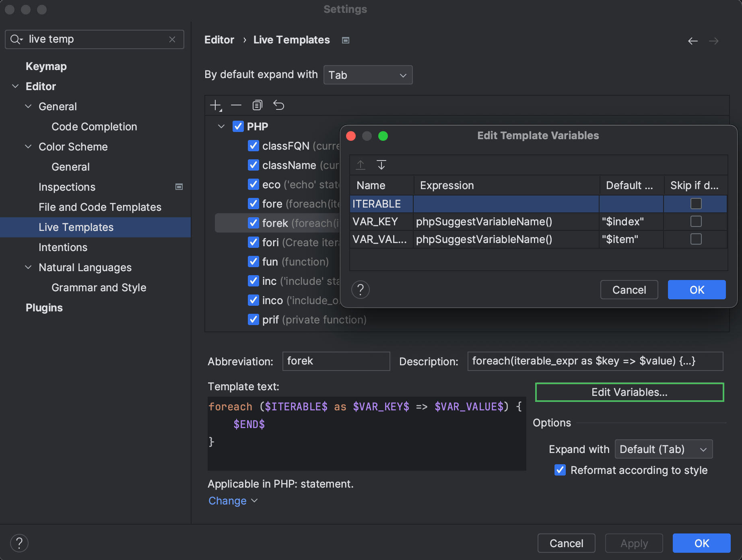Open the Keymap settings section
This screenshot has height=560, width=742.
46,66
